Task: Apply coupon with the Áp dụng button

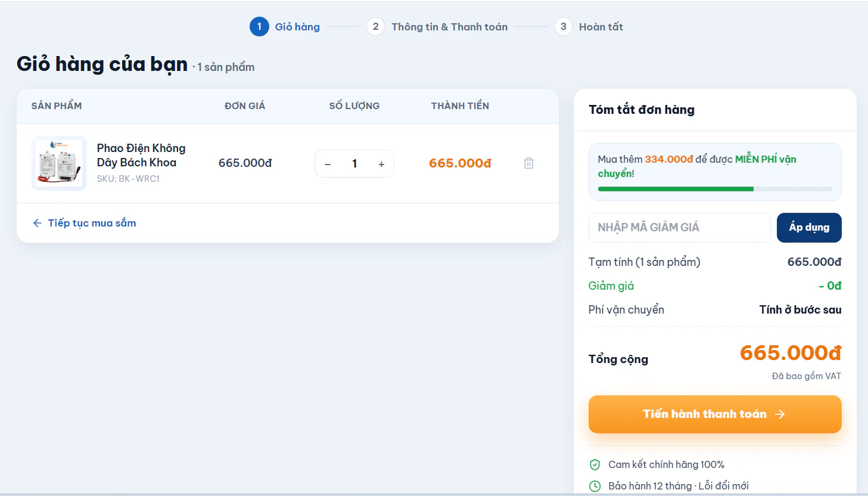Action: click(809, 228)
